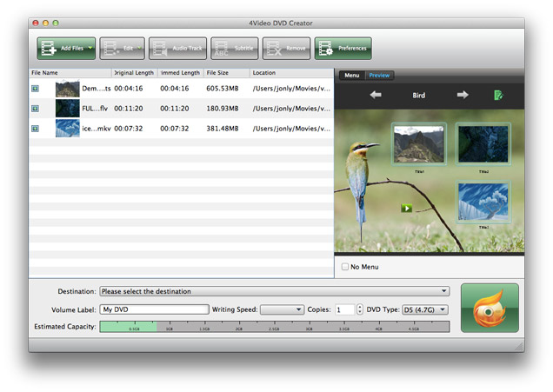This screenshot has width=553, height=392.
Task: Open the Subtitle tool
Action: tap(234, 49)
